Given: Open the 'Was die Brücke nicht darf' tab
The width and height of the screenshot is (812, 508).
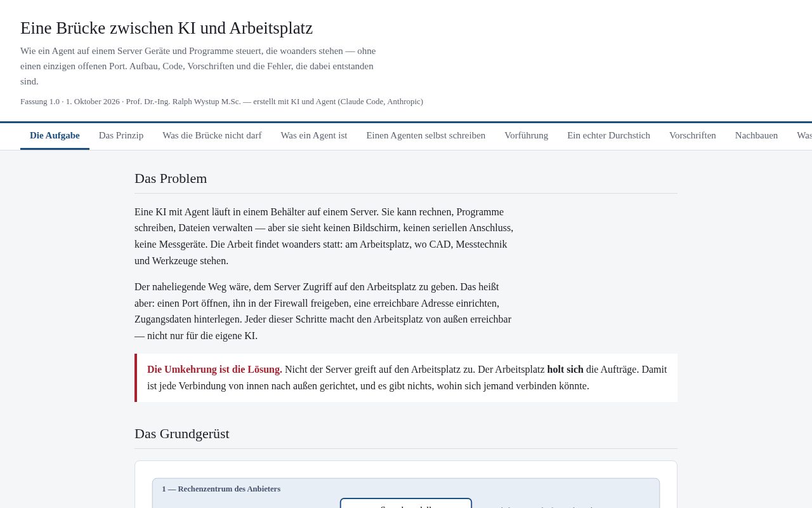Looking at the screenshot, I should (x=212, y=135).
